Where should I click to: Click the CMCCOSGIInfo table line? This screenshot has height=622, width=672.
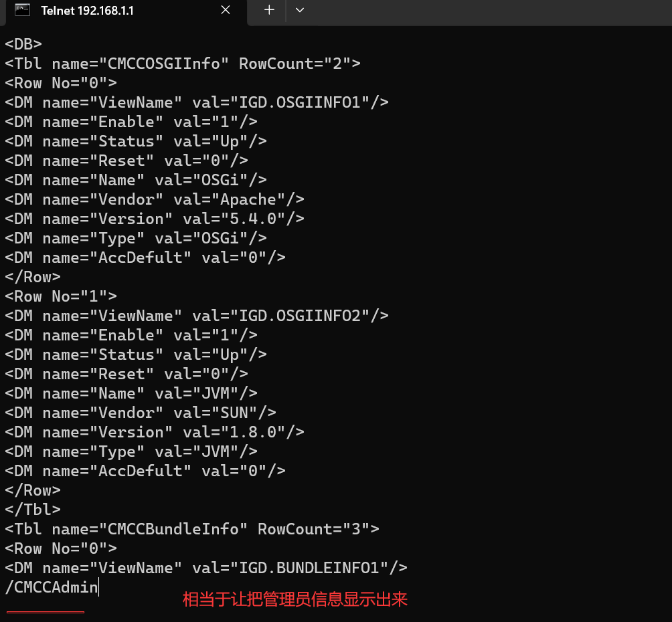183,64
